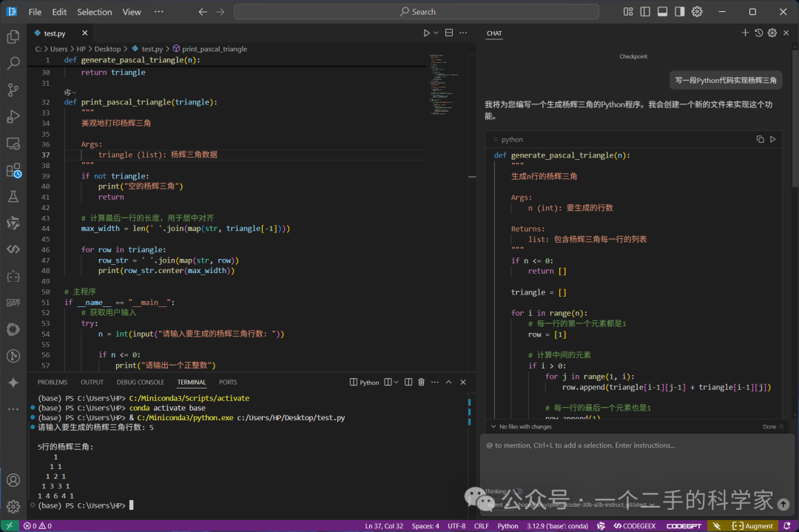Change encoding via UTF-8 status item
This screenshot has height=532, width=799.
coord(456,526)
